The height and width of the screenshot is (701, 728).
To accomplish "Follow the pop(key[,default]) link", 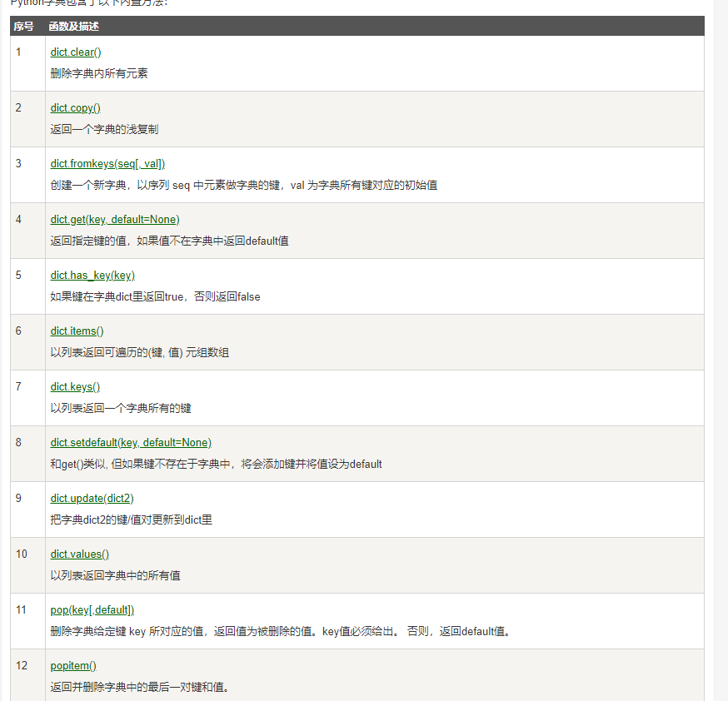I will (92, 609).
